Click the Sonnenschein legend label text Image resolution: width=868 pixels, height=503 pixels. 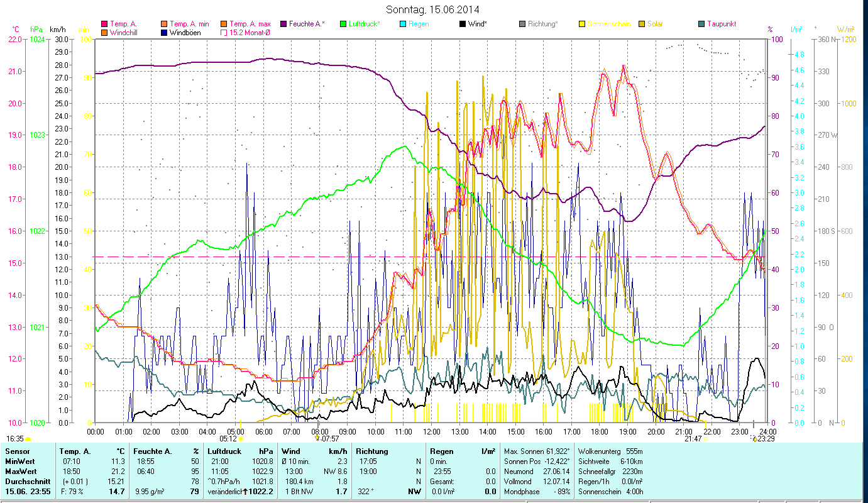point(609,24)
